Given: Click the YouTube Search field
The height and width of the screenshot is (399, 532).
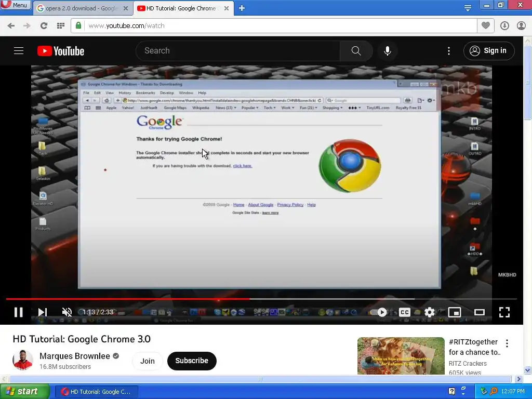Looking at the screenshot, I should pyautogui.click(x=237, y=51).
